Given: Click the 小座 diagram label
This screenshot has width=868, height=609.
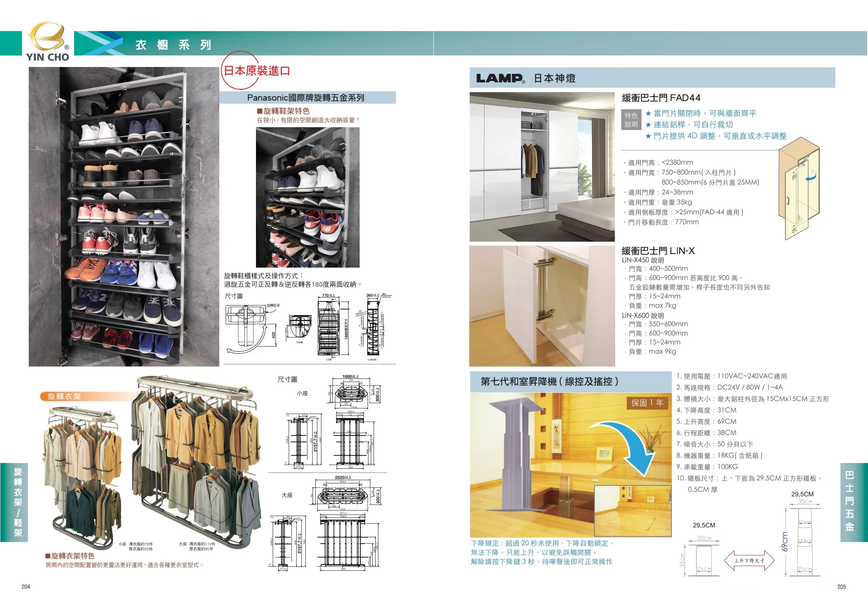Looking at the screenshot, I should [302, 393].
